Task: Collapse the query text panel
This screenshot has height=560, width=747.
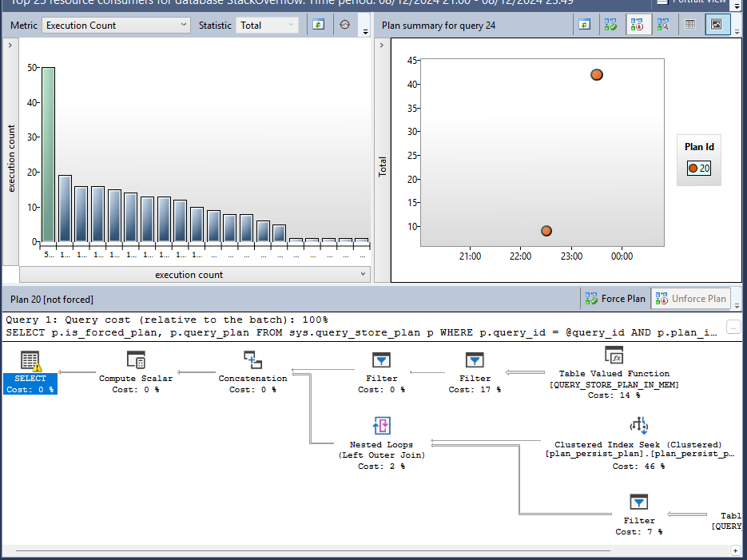Action: click(x=732, y=326)
